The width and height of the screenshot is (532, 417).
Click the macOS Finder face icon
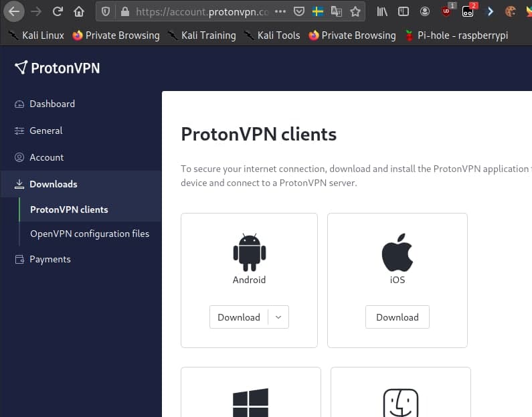tap(400, 403)
